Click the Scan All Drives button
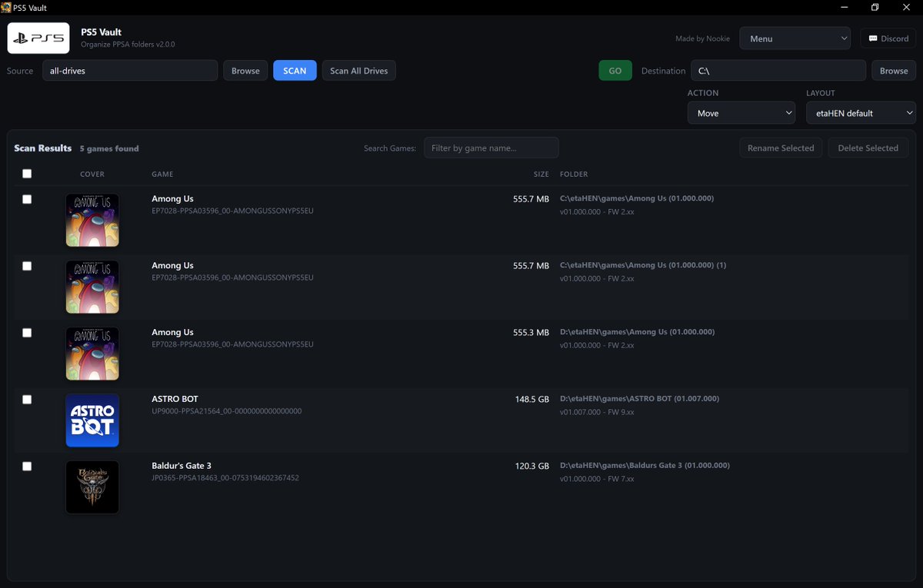The image size is (923, 588). [359, 71]
